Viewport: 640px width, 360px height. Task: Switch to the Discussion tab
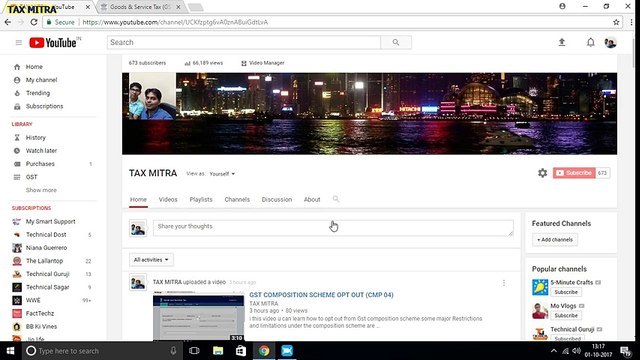(x=277, y=200)
